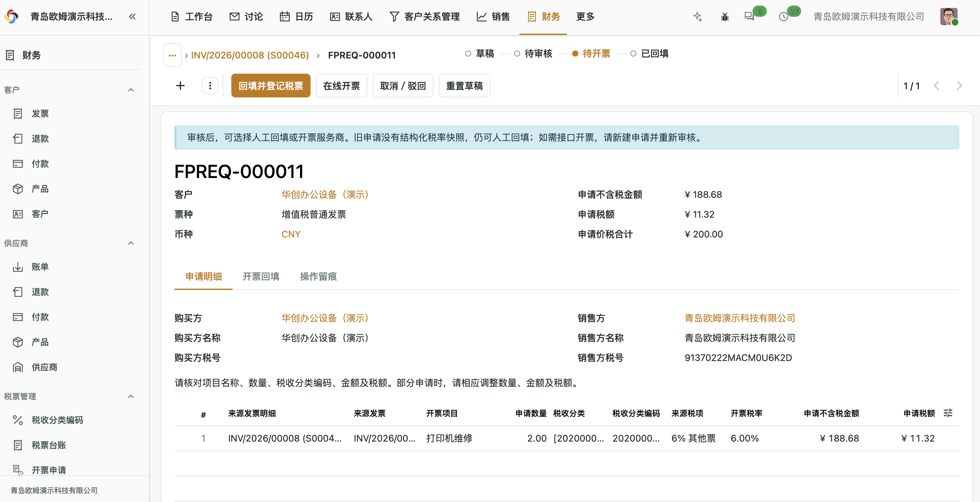Click the 回填并登记税票 button
The width and height of the screenshot is (980, 502).
point(271,86)
